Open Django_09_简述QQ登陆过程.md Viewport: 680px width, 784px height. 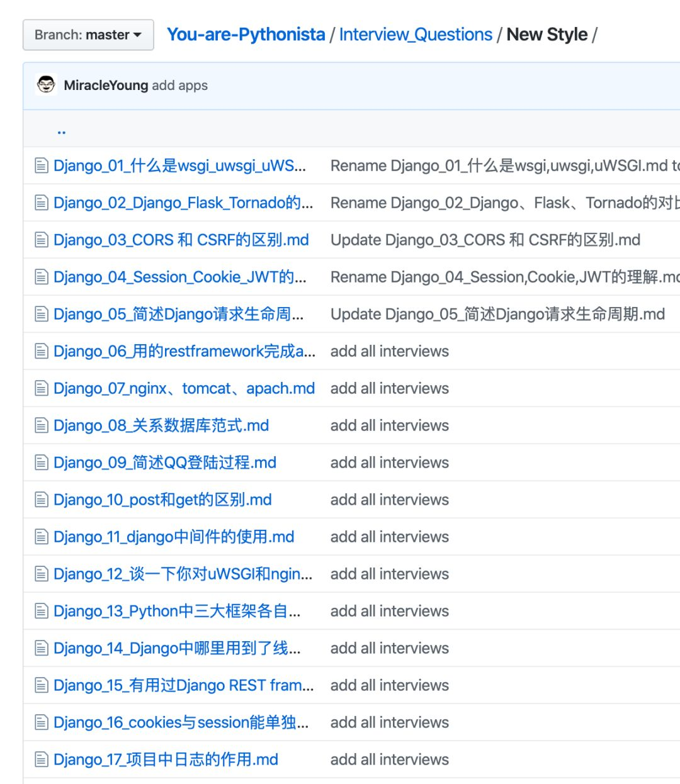165,462
